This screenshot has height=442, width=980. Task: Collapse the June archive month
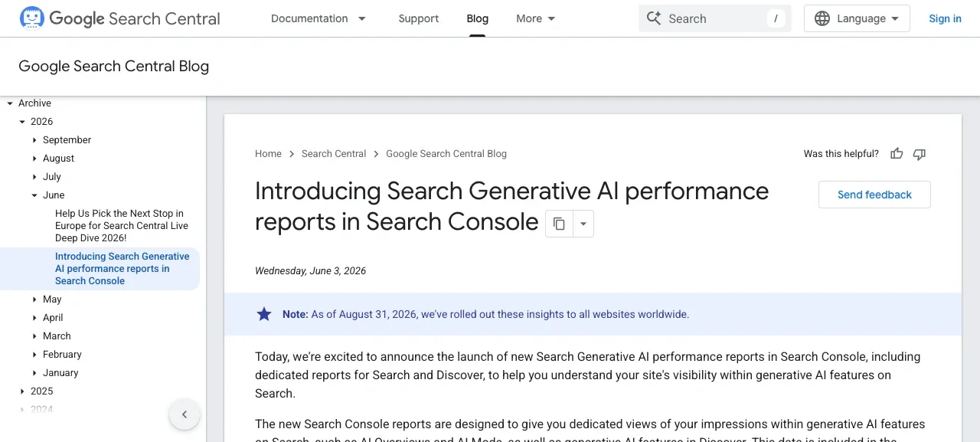pyautogui.click(x=34, y=195)
